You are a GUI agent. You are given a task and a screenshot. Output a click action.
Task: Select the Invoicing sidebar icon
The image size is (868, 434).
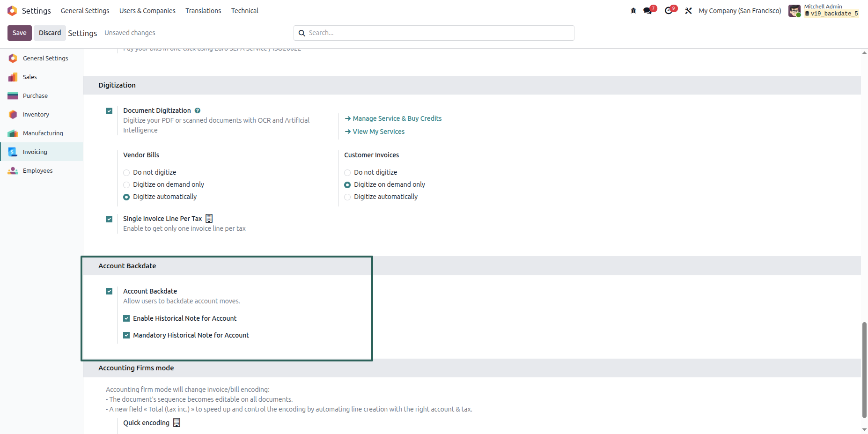pyautogui.click(x=13, y=152)
